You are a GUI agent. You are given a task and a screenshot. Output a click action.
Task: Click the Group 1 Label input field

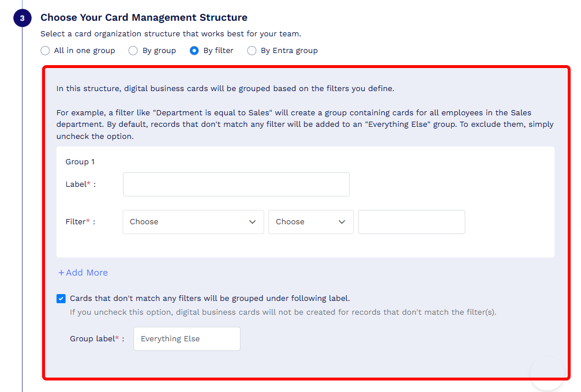[x=236, y=184]
